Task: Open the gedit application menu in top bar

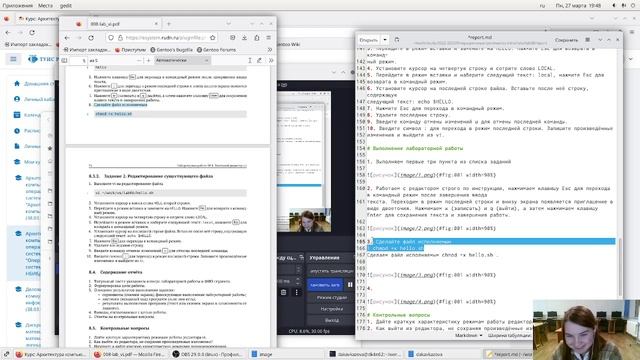Action: 66,5
